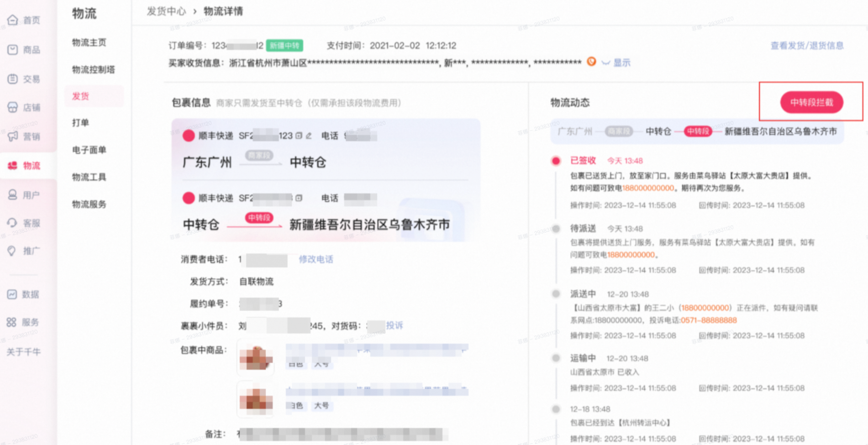Screen dimensions: 868x445
Task: Click the 派送中 status entry
Action: click(583, 294)
